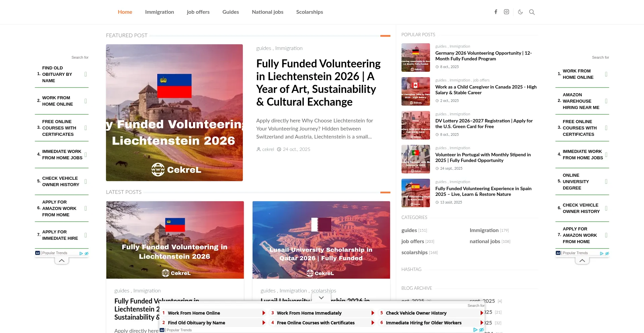Open Volunteer in Portugal popular post
This screenshot has height=333, width=644.
[x=483, y=158]
